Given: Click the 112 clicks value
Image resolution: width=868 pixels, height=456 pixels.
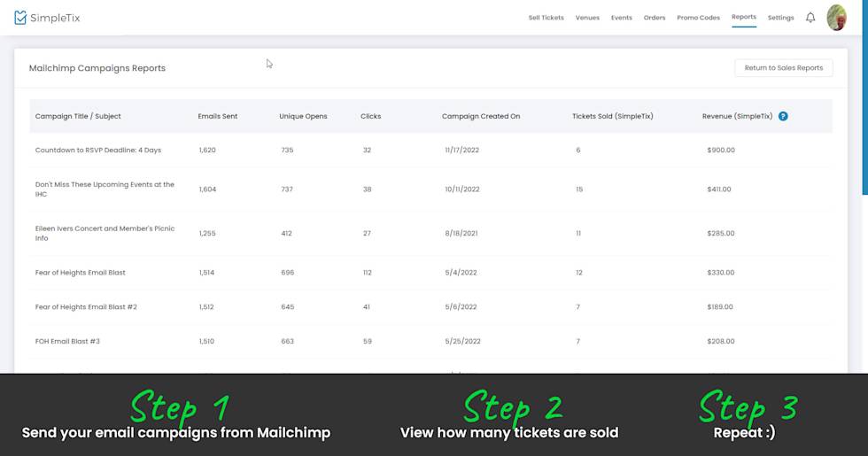Looking at the screenshot, I should [x=367, y=273].
